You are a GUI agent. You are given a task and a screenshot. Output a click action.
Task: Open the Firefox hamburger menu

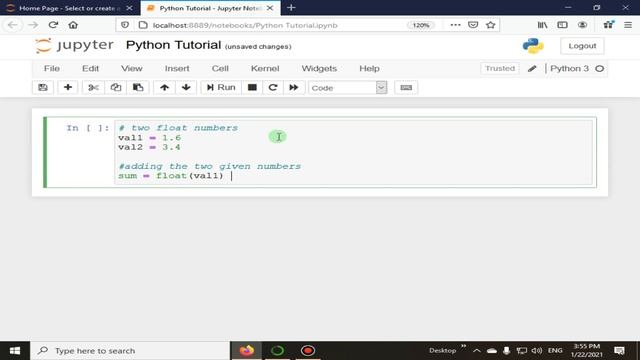628,25
